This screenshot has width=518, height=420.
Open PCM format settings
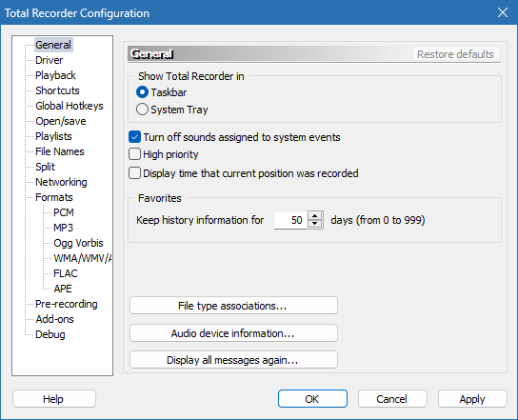(x=64, y=212)
